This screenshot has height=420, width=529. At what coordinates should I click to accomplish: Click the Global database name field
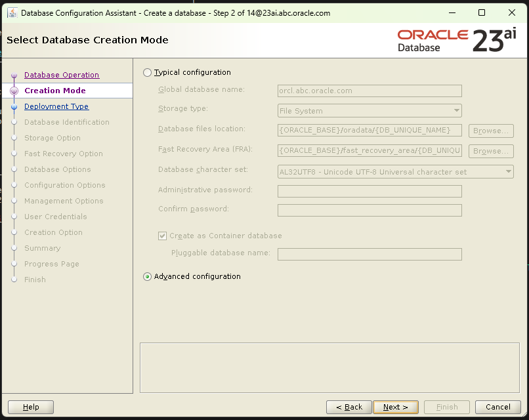(x=370, y=91)
